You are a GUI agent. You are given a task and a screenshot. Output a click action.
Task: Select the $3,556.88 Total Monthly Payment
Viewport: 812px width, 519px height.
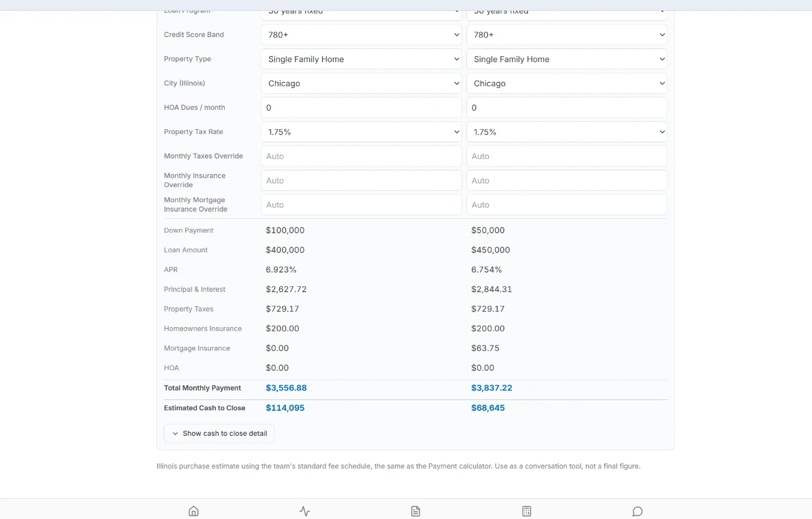point(286,388)
